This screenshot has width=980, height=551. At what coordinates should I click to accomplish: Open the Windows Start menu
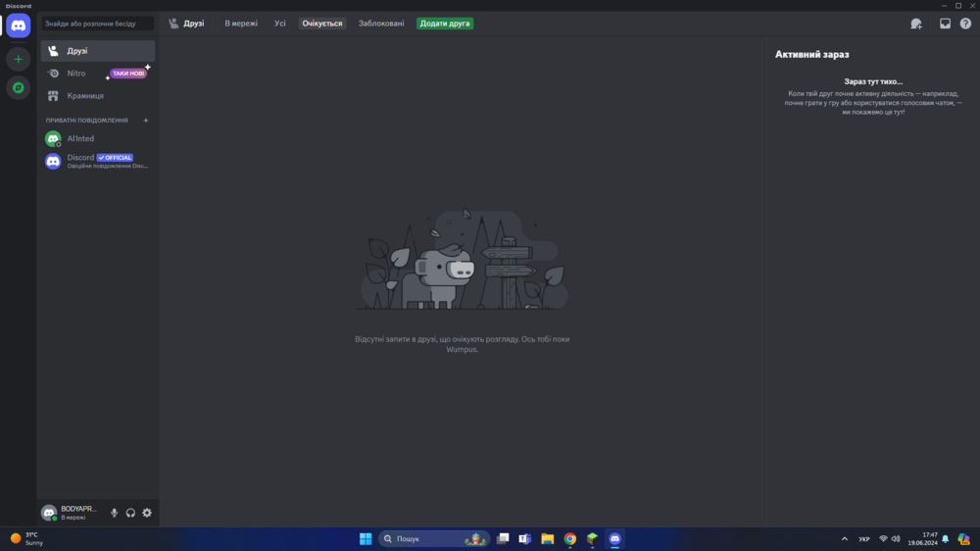pyautogui.click(x=366, y=538)
